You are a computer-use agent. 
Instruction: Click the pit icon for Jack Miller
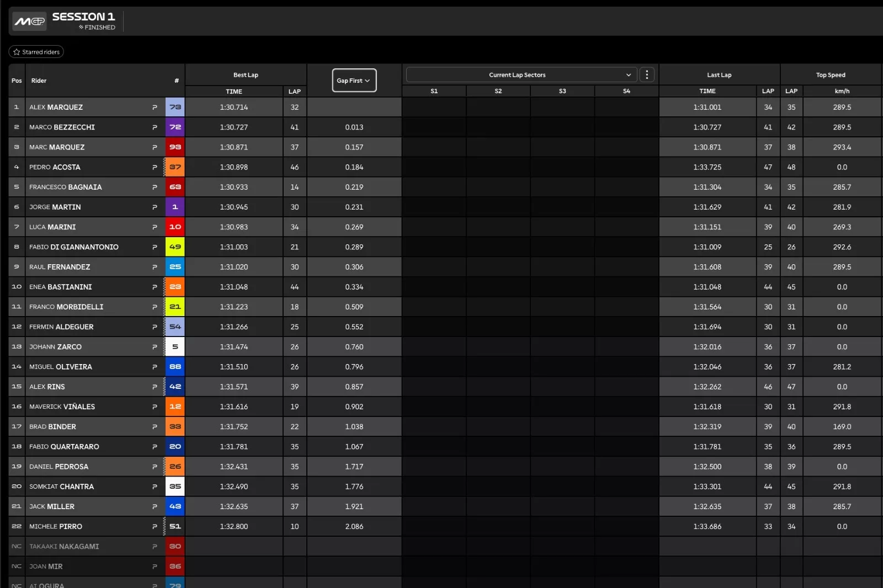click(x=155, y=507)
